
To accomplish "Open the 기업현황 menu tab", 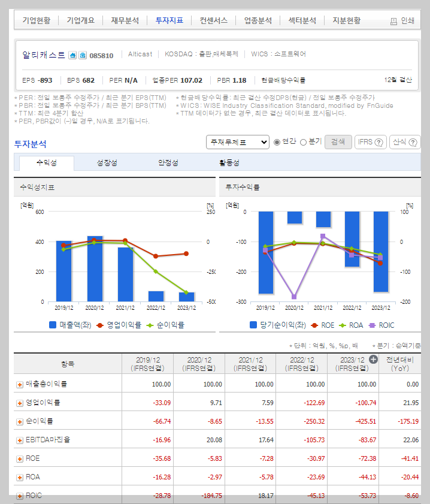I will point(37,20).
